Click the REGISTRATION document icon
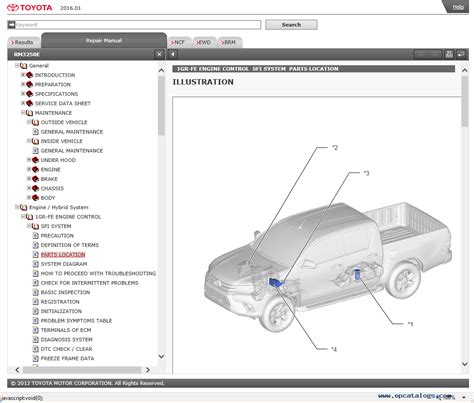 click(x=36, y=302)
